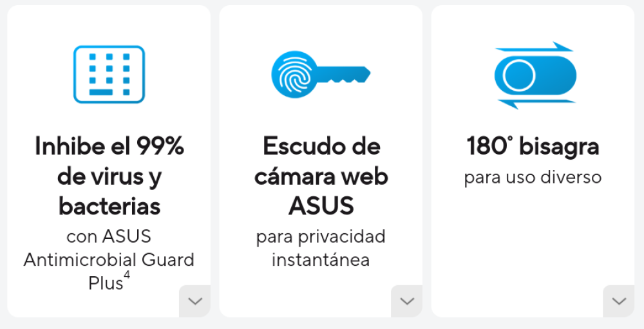Click the "Escudo de cámara web ASUS" heading
The image size is (644, 329).
pyautogui.click(x=321, y=176)
